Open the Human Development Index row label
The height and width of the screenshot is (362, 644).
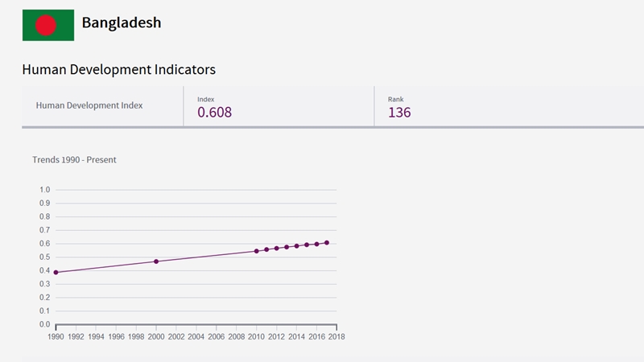pos(89,105)
